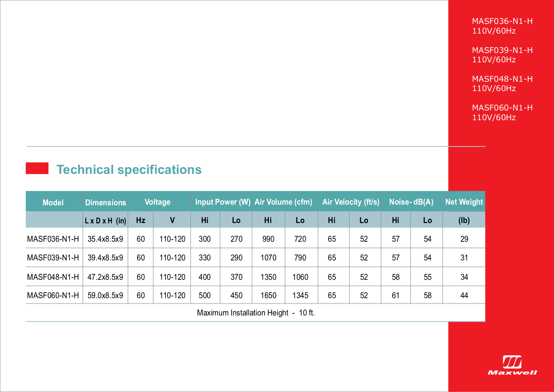
Task: Click input power value '290'
Action: click(x=236, y=258)
